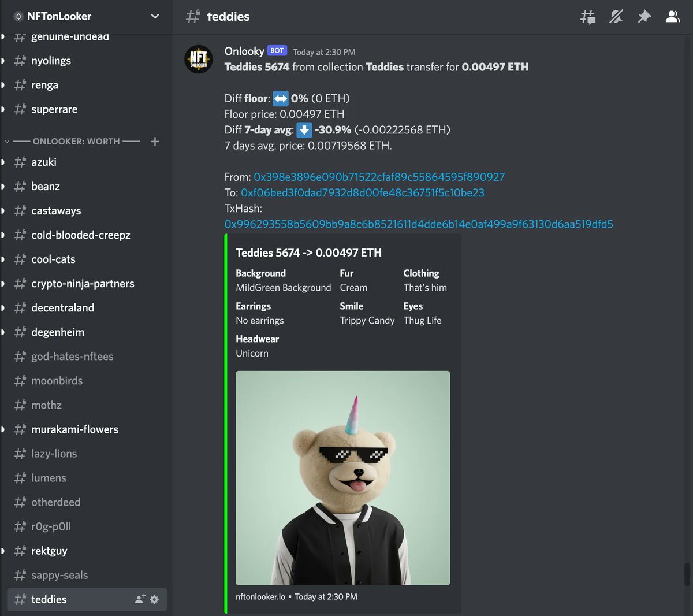Click the Fur value Cream

pyautogui.click(x=353, y=287)
